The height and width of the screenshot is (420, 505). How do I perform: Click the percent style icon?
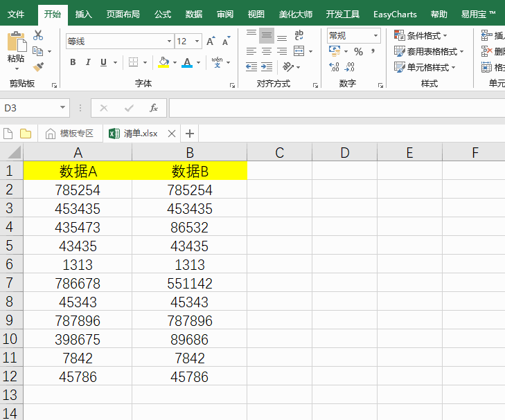pyautogui.click(x=358, y=51)
